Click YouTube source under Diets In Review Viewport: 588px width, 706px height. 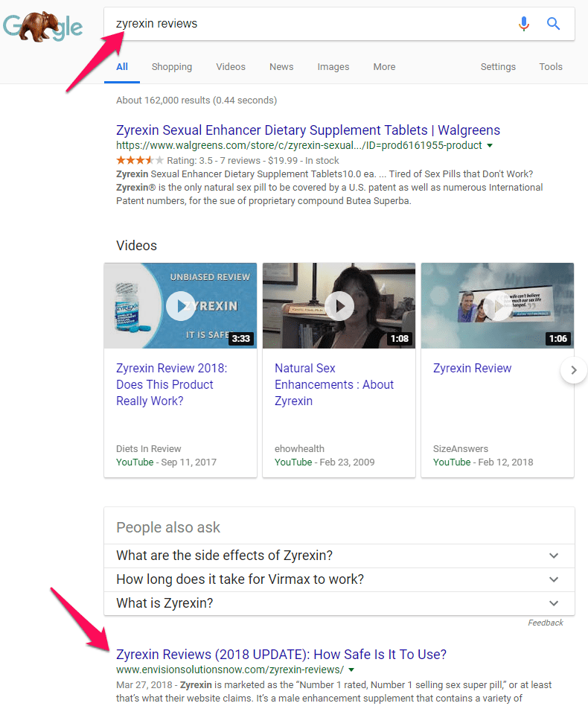pos(135,462)
